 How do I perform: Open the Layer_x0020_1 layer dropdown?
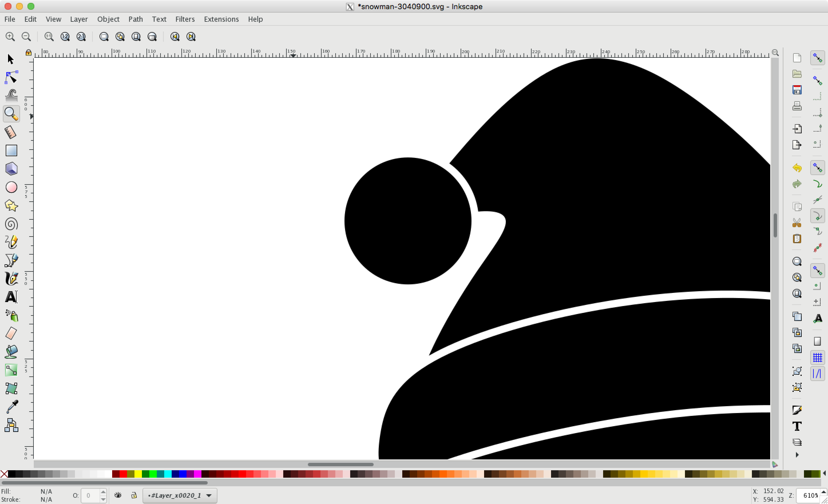180,496
